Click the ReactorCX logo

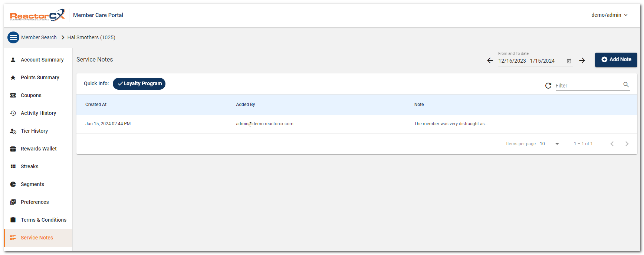(37, 15)
